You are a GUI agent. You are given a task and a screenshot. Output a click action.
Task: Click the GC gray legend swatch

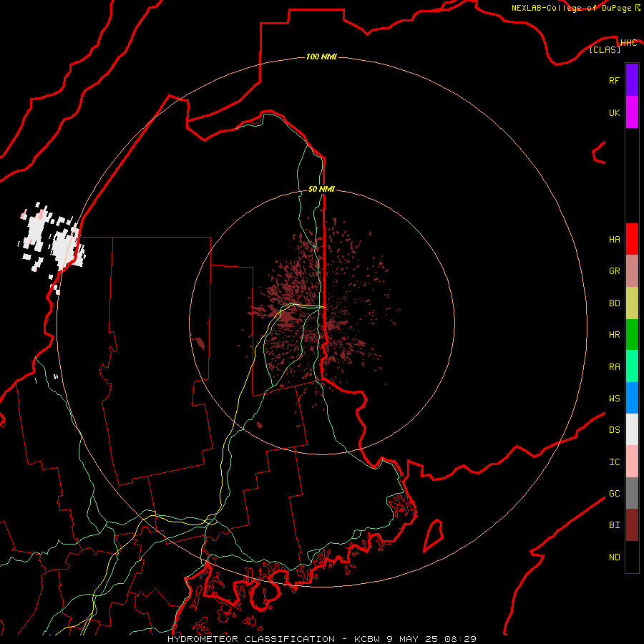tap(632, 493)
